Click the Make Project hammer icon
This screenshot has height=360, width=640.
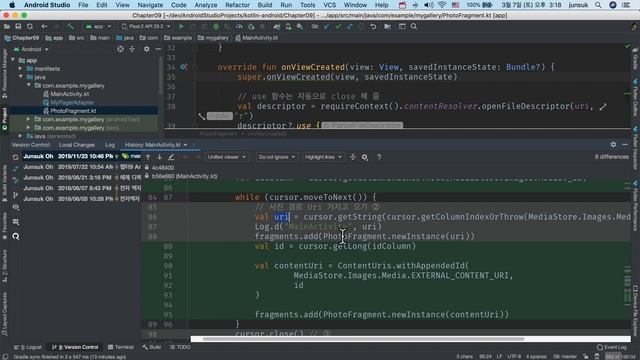coord(70,27)
